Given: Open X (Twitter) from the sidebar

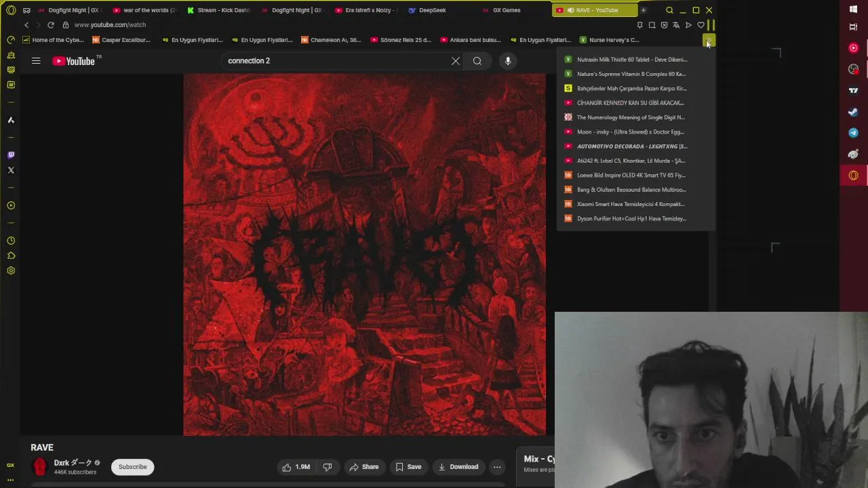Looking at the screenshot, I should pyautogui.click(x=11, y=170).
